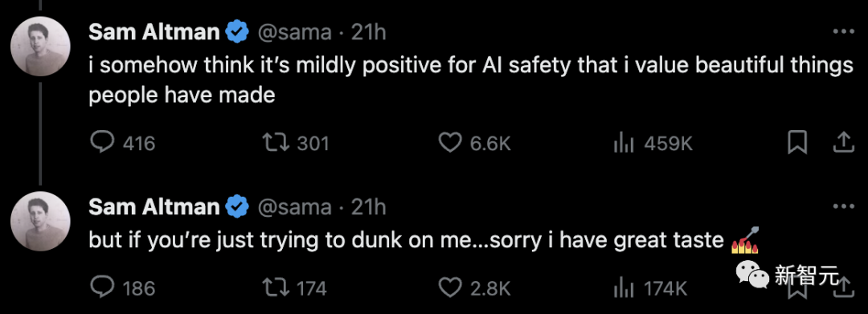
Task: Open more options on the first tweet
Action: coord(844,33)
